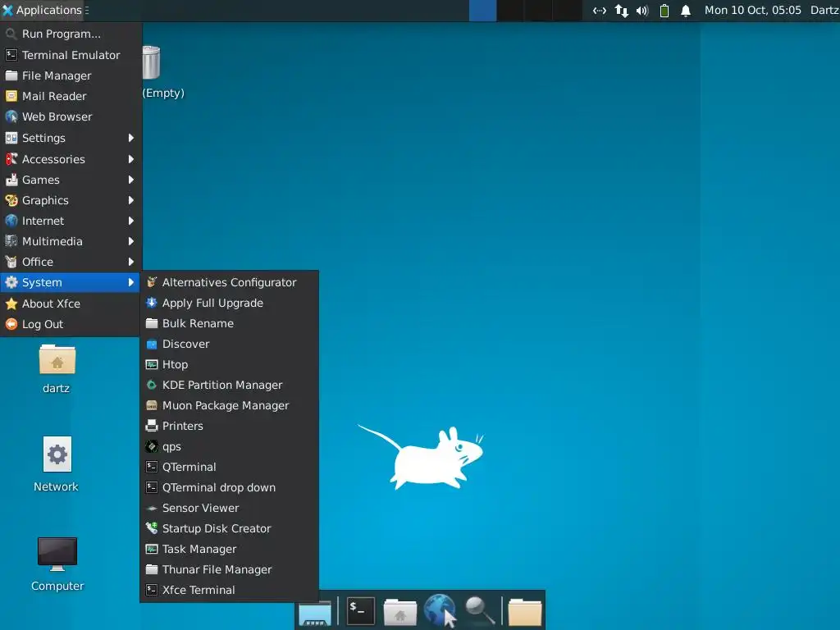840x630 pixels.
Task: Click the network connection bracket icon
Action: coord(600,10)
